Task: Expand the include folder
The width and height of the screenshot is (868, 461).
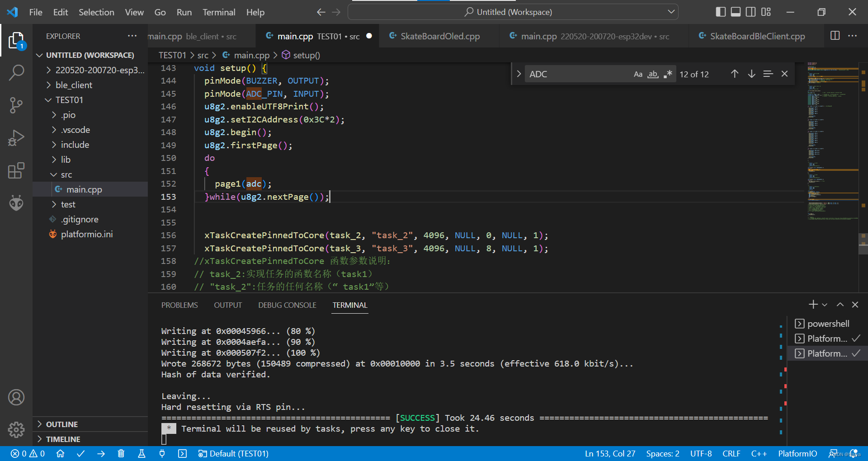Action: click(90, 145)
